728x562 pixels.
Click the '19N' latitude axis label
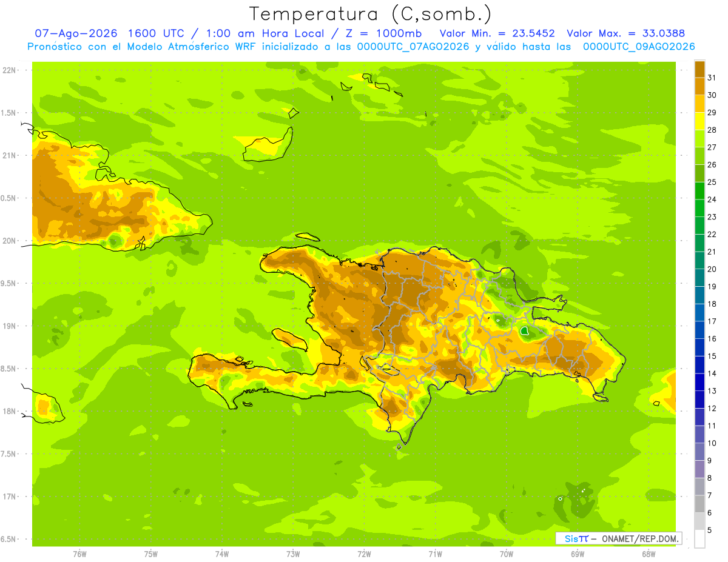point(10,326)
